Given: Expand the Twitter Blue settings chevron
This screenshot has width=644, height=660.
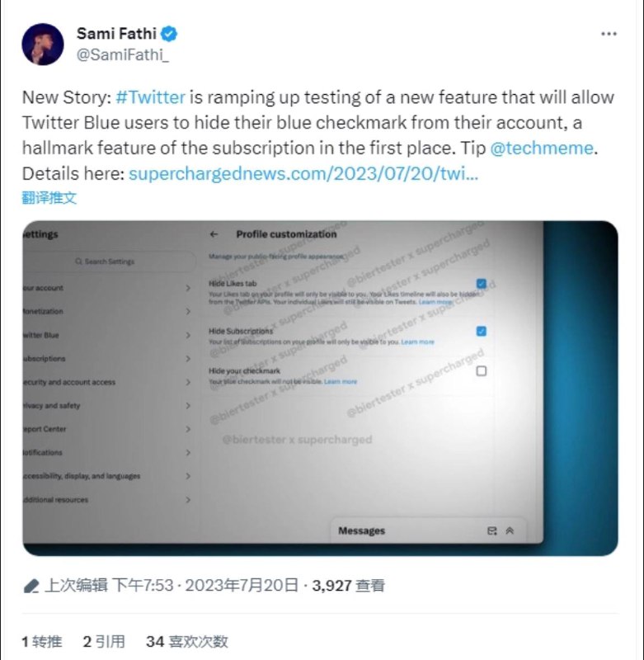Looking at the screenshot, I should coord(188,335).
